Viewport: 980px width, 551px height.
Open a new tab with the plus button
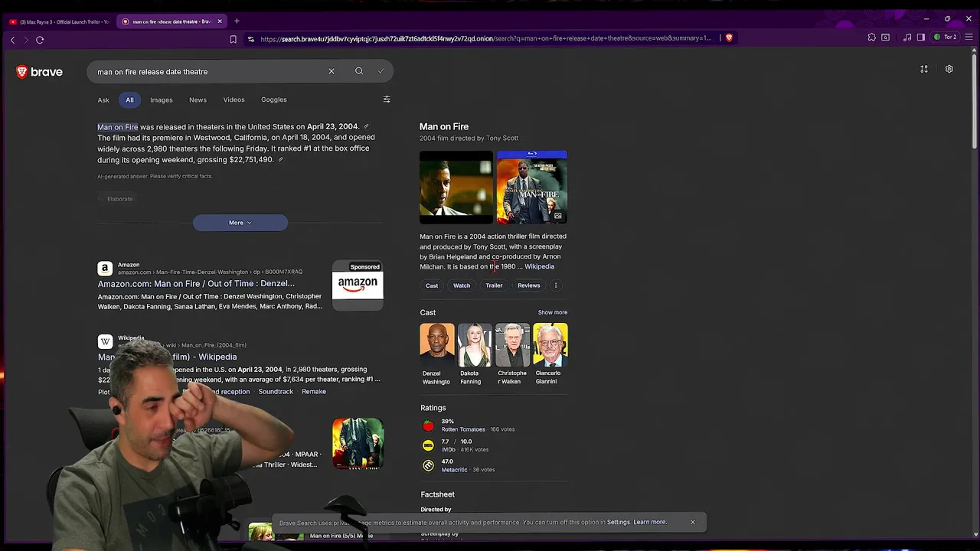coord(237,21)
